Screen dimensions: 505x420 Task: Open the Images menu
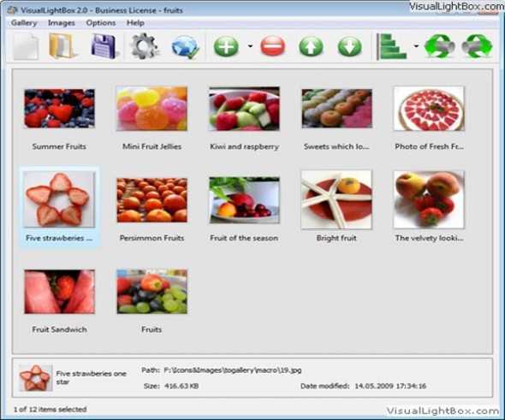pos(61,23)
